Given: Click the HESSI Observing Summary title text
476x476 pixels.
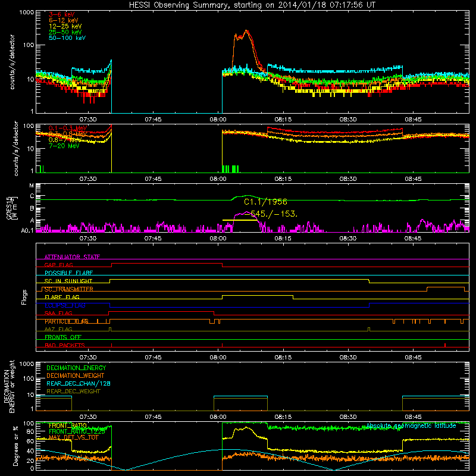Looking at the screenshot, I should point(252,5).
